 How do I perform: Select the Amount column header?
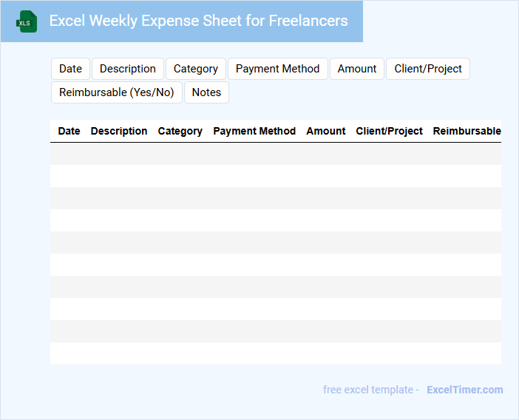click(326, 131)
